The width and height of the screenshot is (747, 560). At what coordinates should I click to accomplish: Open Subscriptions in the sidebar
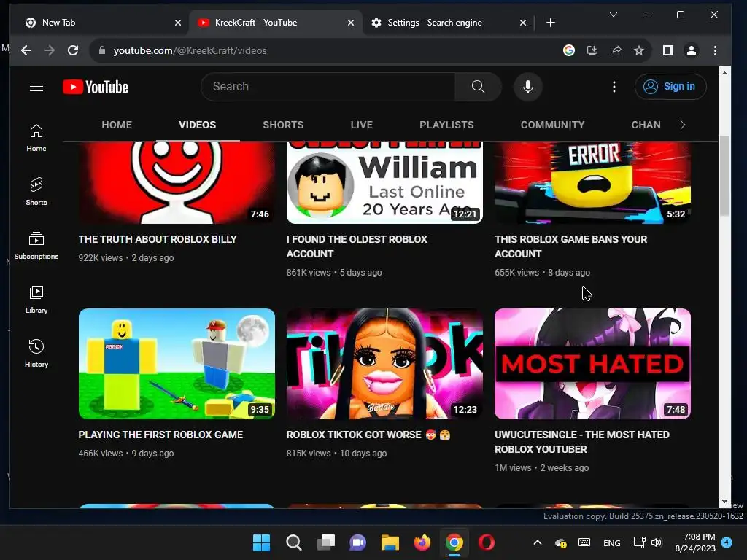pos(36,245)
